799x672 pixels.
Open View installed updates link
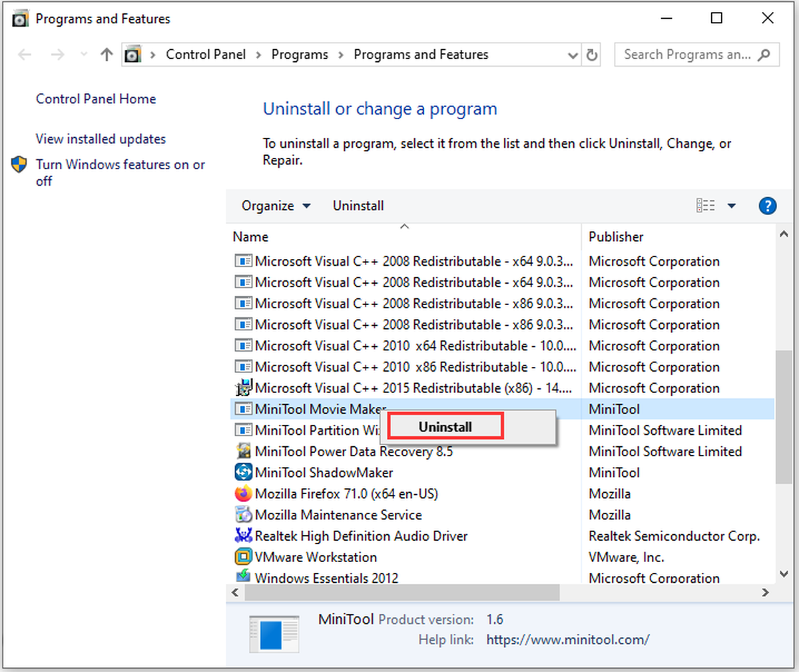click(x=101, y=139)
